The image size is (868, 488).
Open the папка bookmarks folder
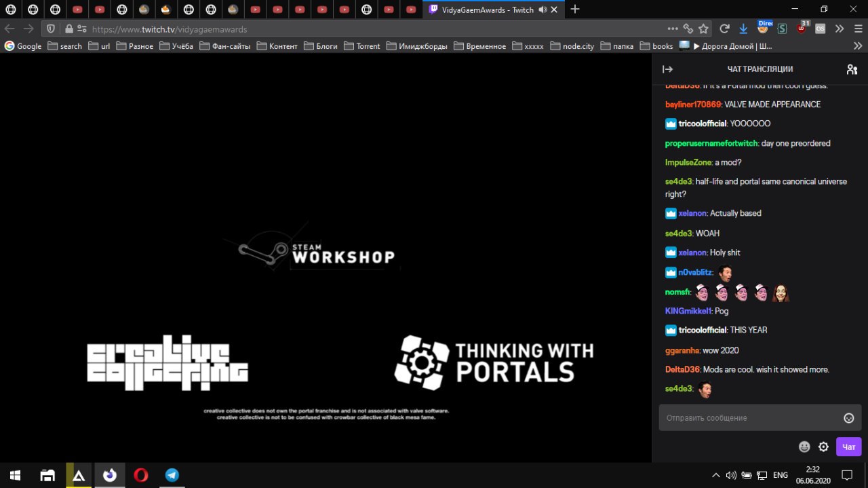point(617,46)
